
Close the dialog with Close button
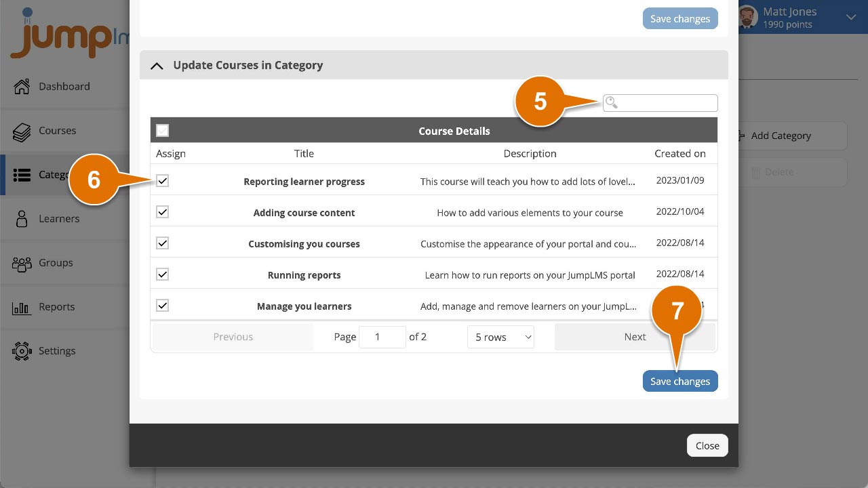tap(707, 445)
